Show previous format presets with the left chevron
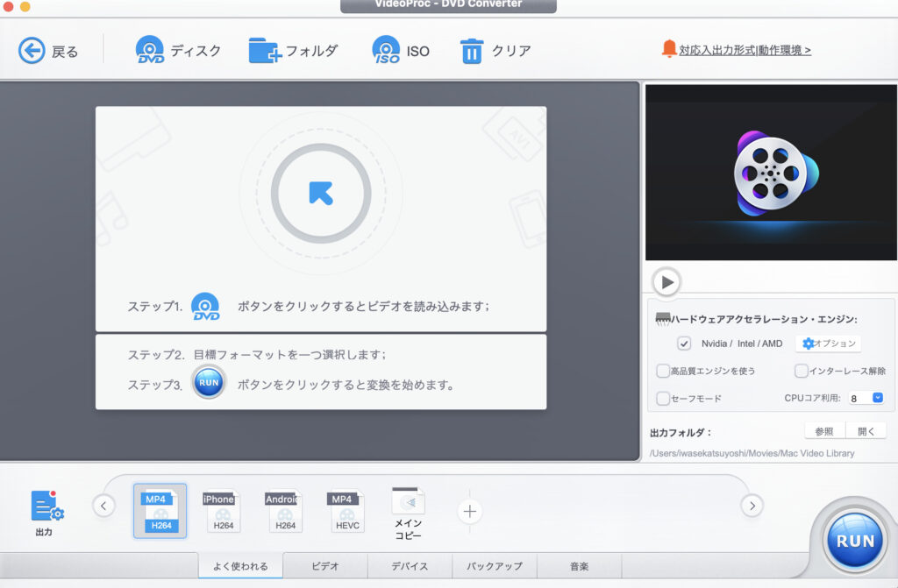Screen dimensions: 898x588 (x=103, y=506)
